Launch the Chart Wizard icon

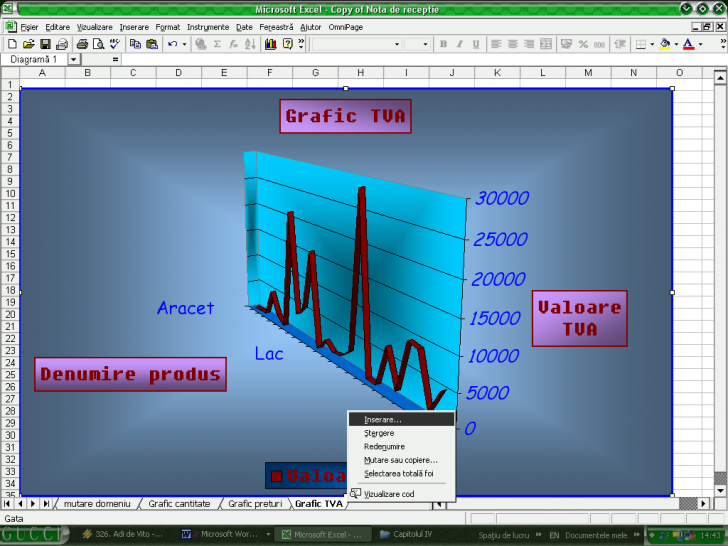270,44
